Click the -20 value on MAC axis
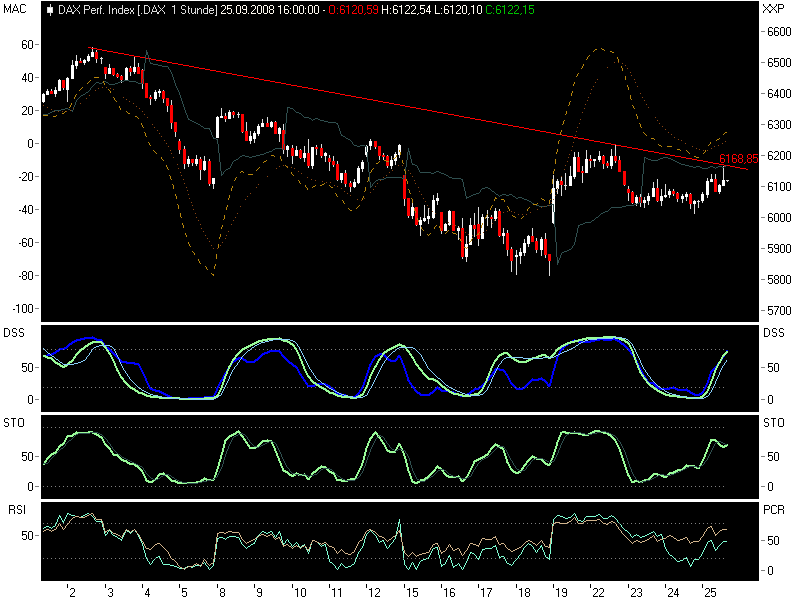Image resolution: width=800 pixels, height=600 pixels. [x=25, y=177]
